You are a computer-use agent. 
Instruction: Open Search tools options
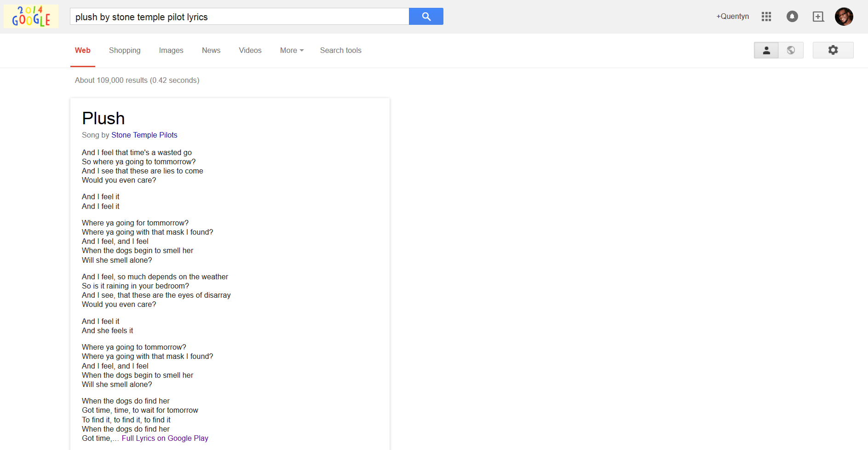click(340, 51)
